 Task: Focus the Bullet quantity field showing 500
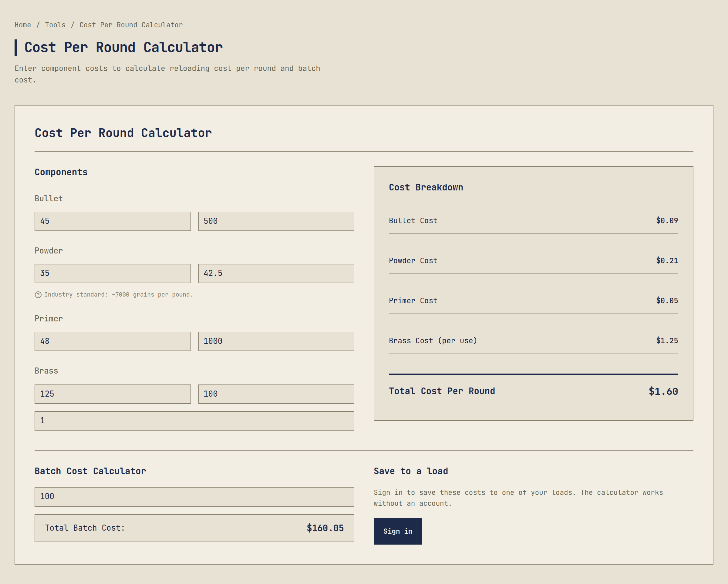tap(276, 221)
